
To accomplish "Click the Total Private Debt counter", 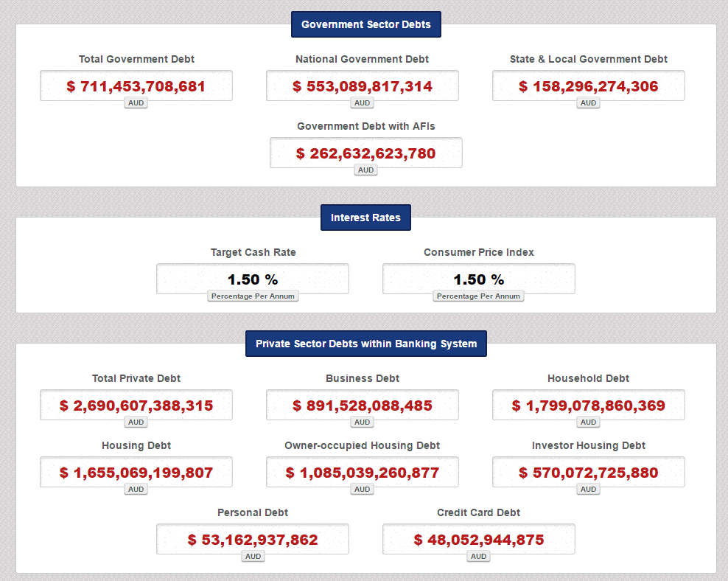I will click(136, 406).
